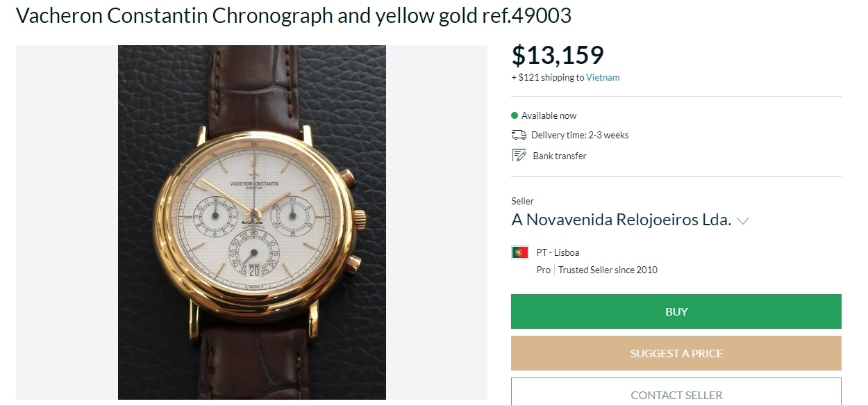Click the PT - Lisboa location text
Viewport: 868px width, 406px height.
[558, 252]
